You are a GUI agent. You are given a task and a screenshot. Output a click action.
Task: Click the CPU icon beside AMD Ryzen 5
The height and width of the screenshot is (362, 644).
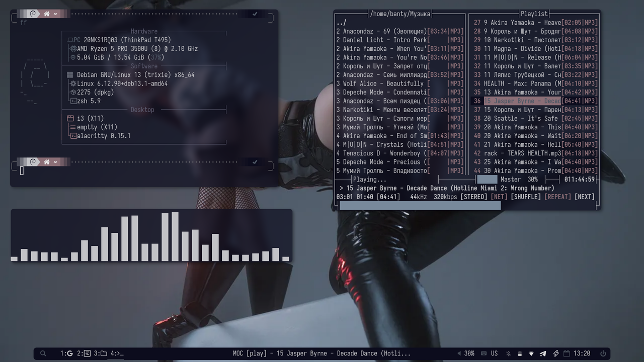click(x=73, y=49)
